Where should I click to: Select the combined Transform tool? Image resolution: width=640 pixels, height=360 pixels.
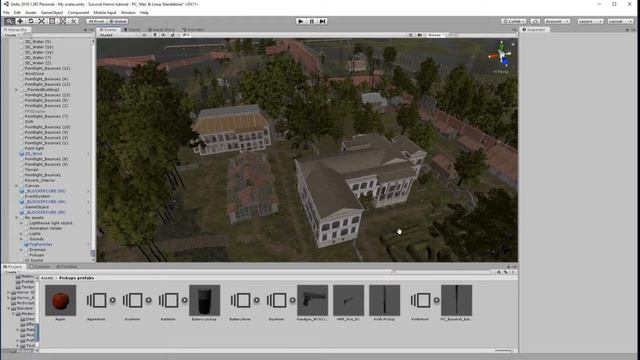pyautogui.click(x=62, y=21)
